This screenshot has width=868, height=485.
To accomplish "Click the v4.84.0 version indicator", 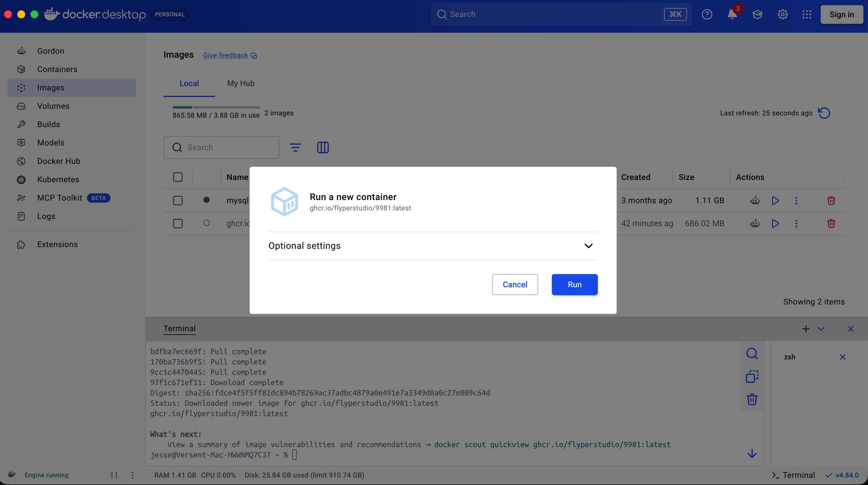I will coord(842,475).
